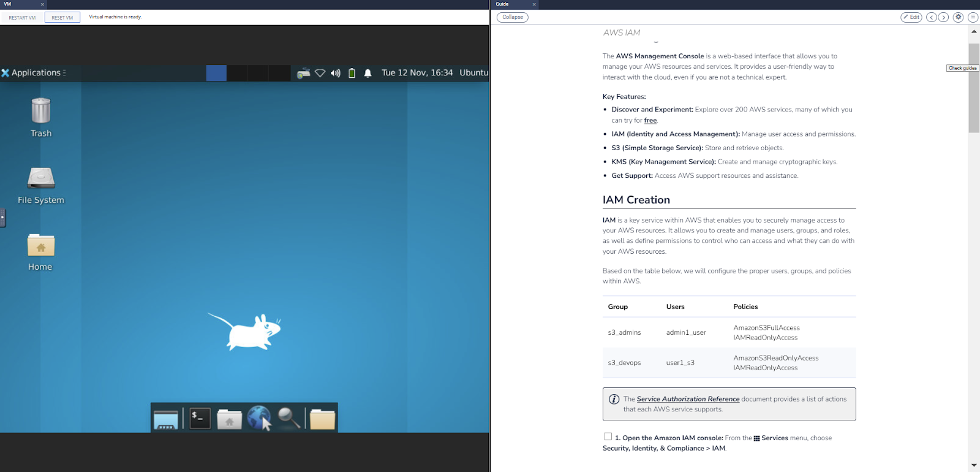This screenshot has width=980, height=472.
Task: Click the admin1_user table cell
Action: [686, 332]
